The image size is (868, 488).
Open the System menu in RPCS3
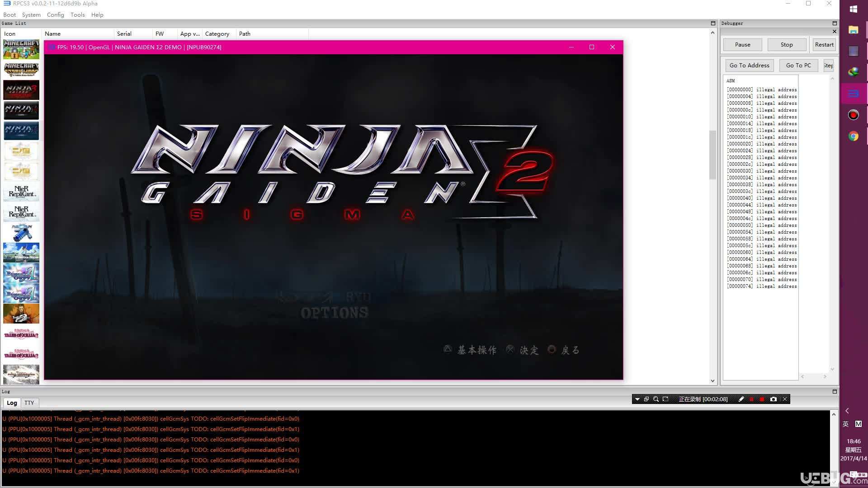[32, 14]
